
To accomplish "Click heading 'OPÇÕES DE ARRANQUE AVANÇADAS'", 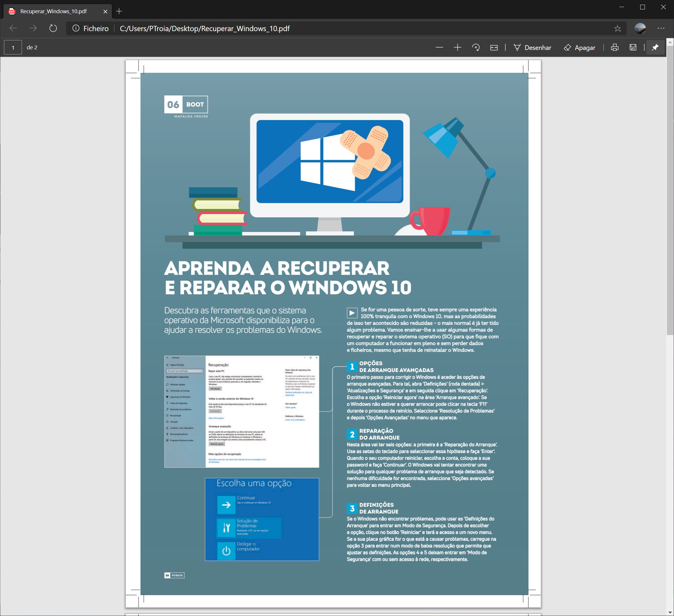I will tap(396, 366).
